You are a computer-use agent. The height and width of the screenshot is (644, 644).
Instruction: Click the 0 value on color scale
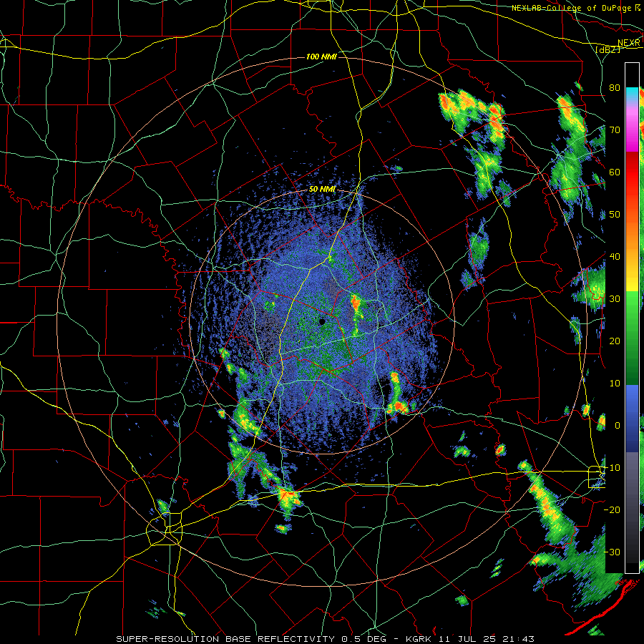point(618,426)
